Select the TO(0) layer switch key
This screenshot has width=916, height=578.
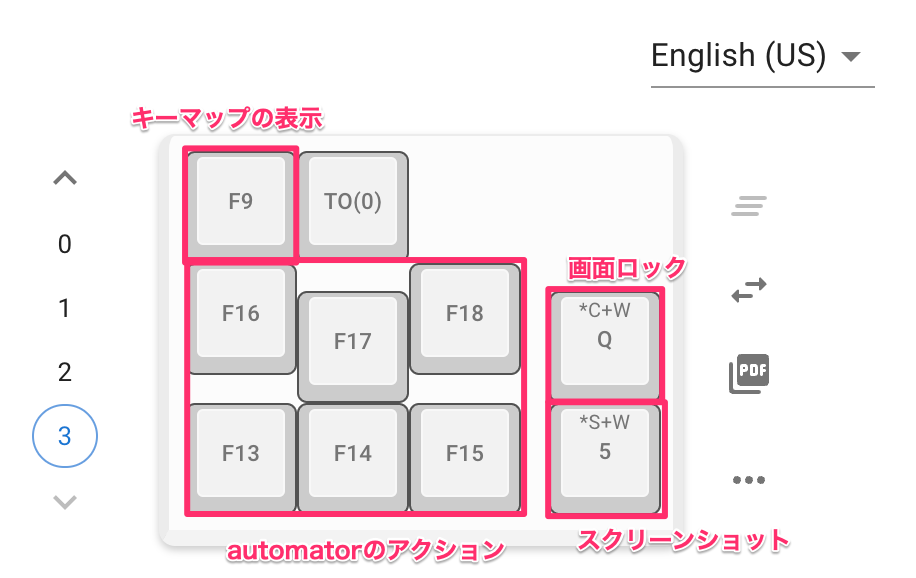pyautogui.click(x=353, y=205)
